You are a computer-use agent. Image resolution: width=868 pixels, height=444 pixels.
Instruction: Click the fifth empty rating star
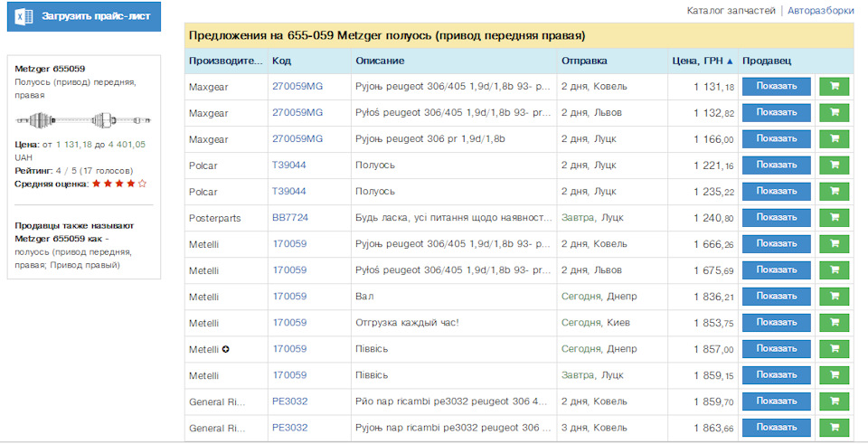[142, 184]
